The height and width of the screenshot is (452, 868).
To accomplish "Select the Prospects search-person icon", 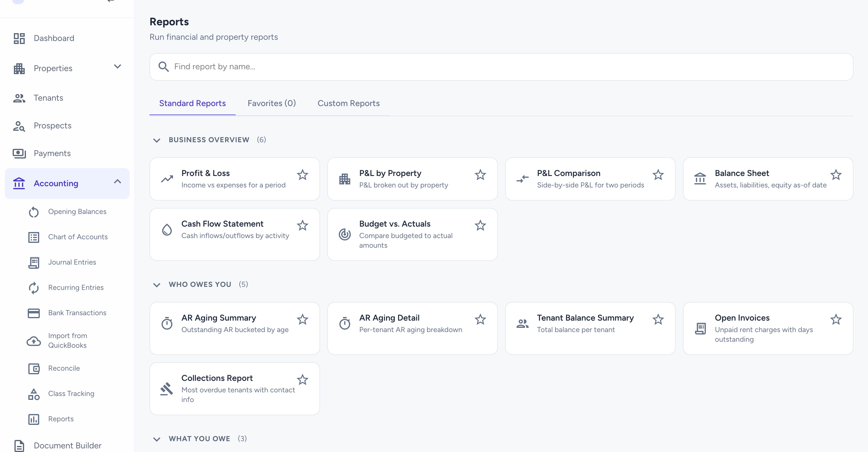I will [x=19, y=126].
